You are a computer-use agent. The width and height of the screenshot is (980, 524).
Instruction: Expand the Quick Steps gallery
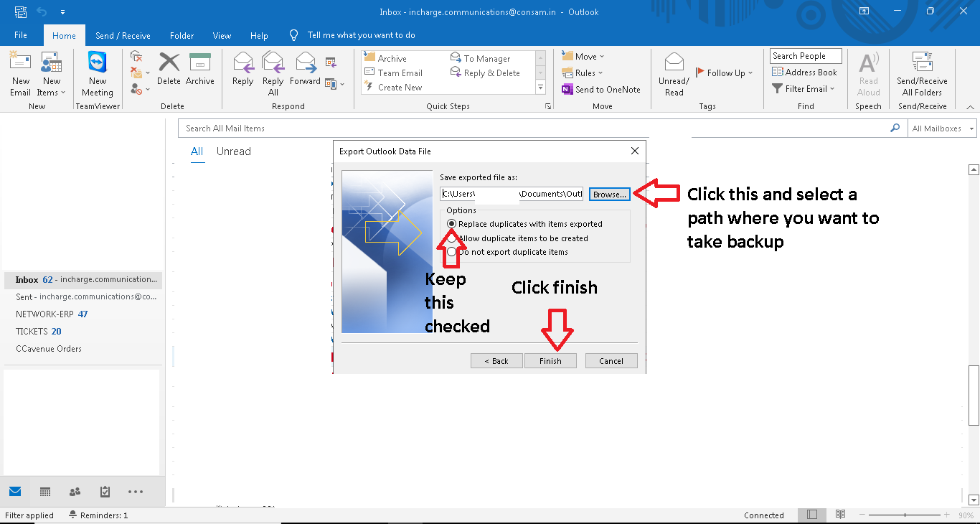pos(541,88)
